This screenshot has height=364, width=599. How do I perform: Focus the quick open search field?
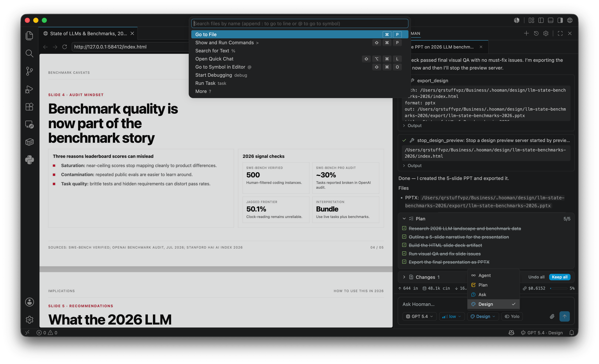(299, 24)
